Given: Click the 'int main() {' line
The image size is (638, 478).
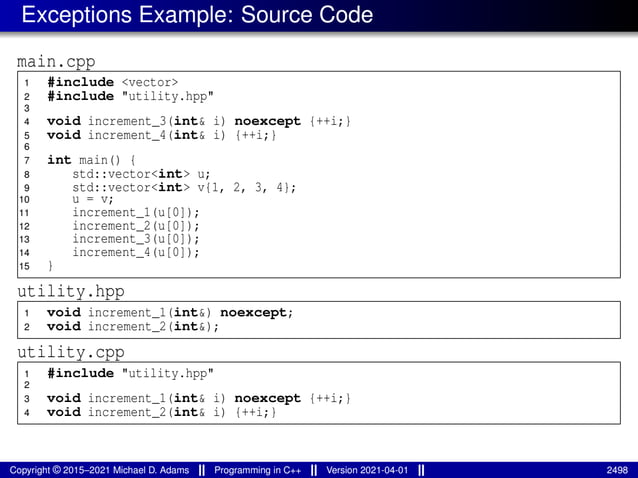Looking at the screenshot, I should point(91,160).
